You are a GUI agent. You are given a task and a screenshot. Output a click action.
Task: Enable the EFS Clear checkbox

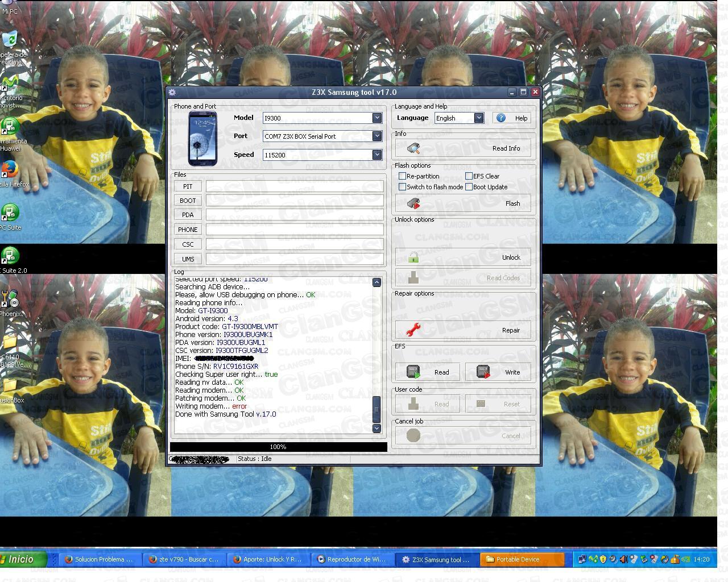469,176
